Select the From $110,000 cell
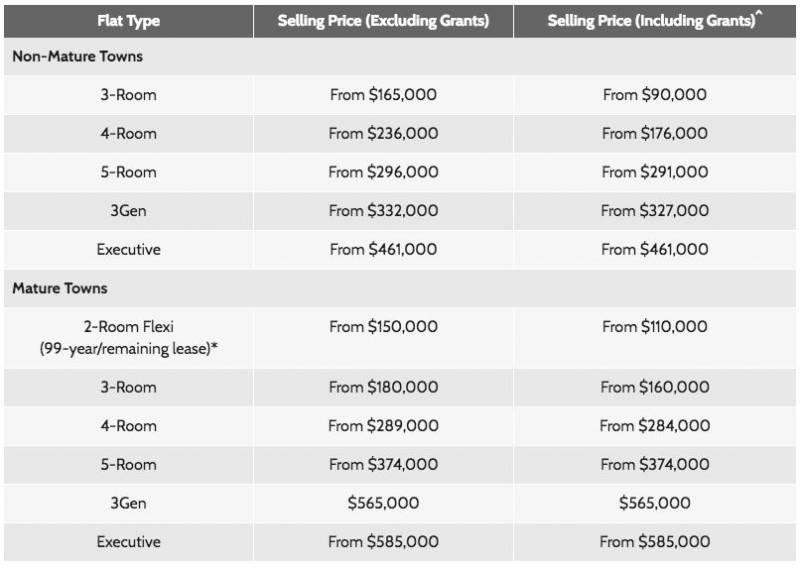Screen dimensions: 800x568 click(655, 326)
